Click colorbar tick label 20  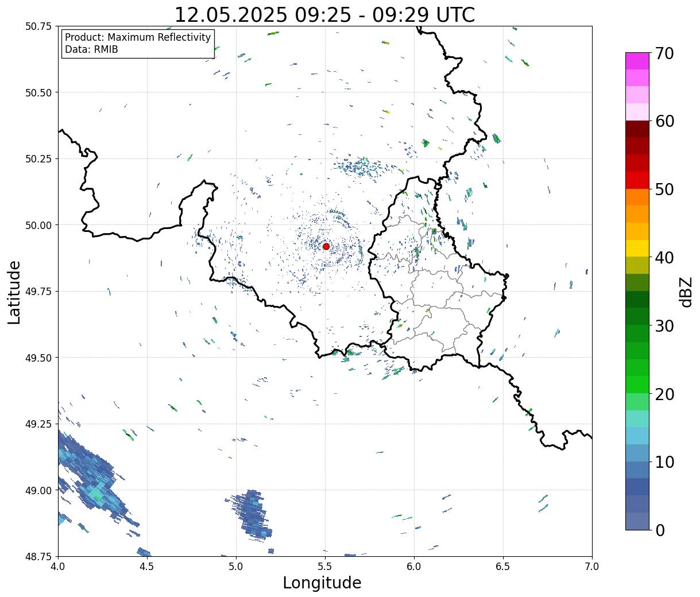point(664,394)
